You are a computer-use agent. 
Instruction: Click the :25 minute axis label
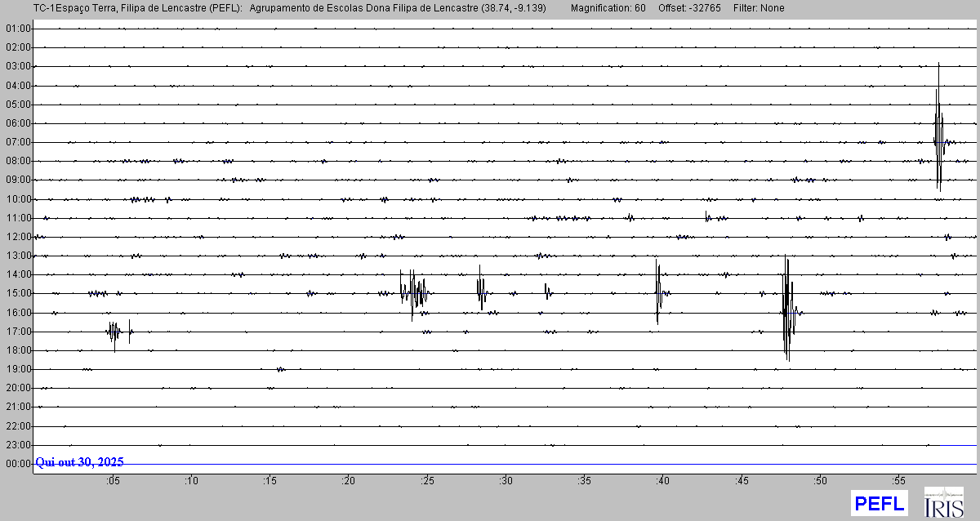427,481
